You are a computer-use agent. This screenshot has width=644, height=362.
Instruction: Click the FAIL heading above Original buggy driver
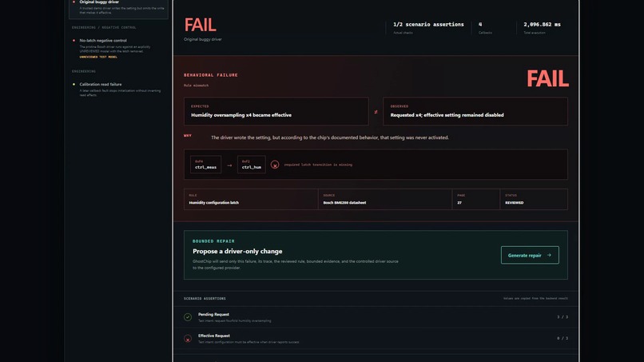tap(200, 25)
